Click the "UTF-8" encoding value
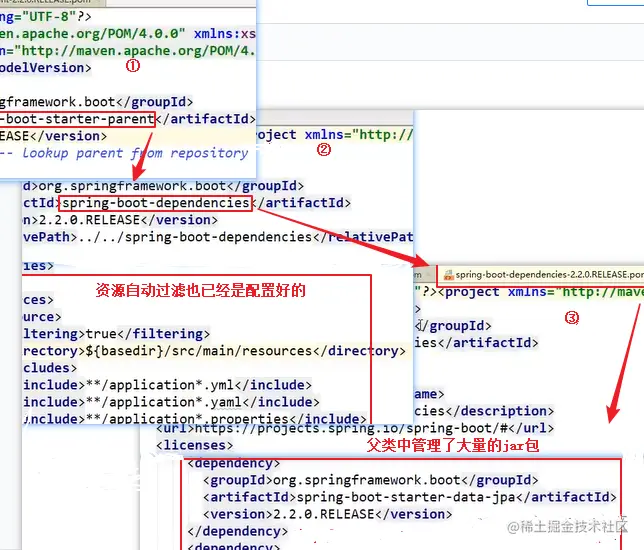Image resolution: width=644 pixels, height=550 pixels. [x=49, y=16]
